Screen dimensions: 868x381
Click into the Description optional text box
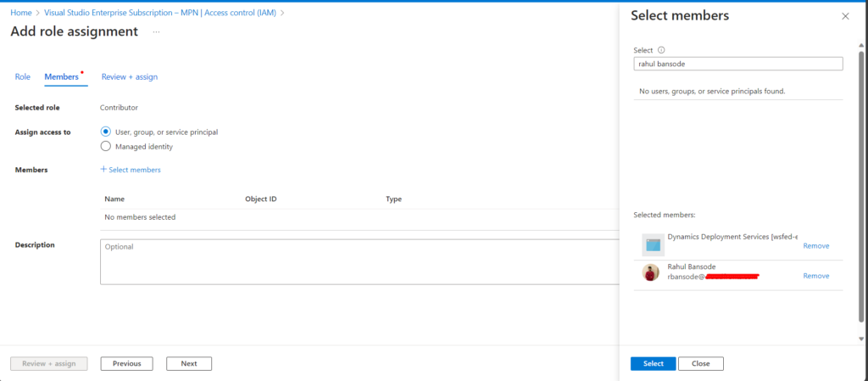click(359, 262)
